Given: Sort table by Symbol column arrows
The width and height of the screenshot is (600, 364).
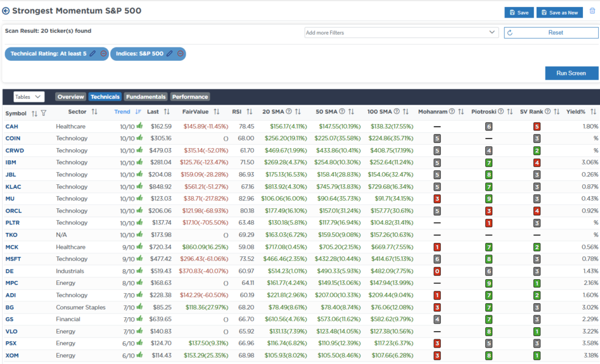Looking at the screenshot, I should [35, 113].
